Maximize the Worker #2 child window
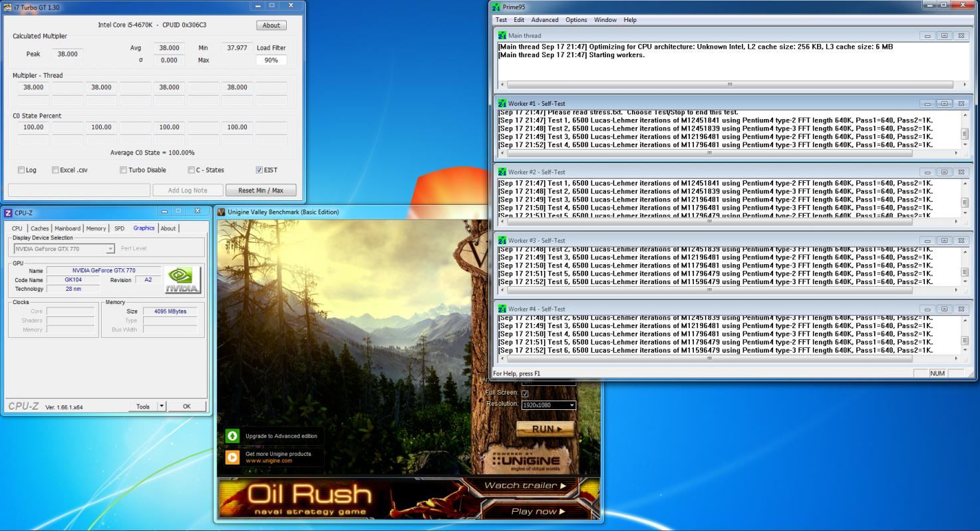 [943, 172]
